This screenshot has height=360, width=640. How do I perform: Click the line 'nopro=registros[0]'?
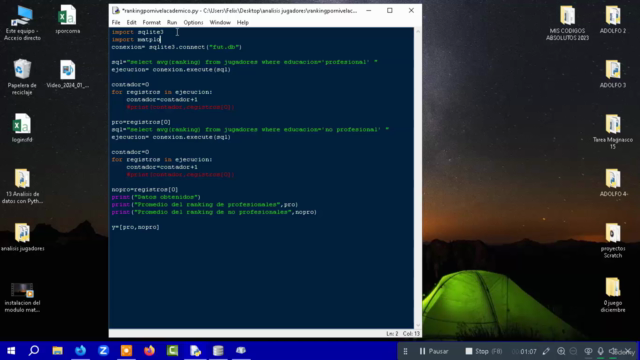145,189
